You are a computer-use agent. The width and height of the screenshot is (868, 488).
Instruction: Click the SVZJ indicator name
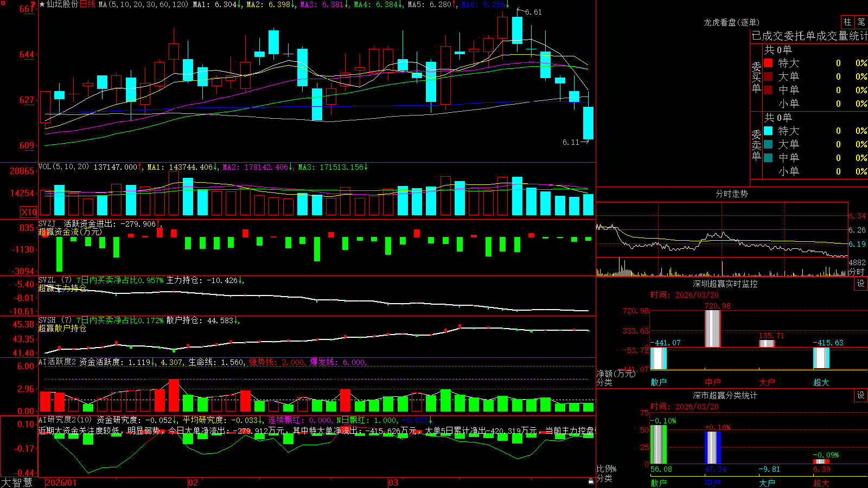point(47,223)
